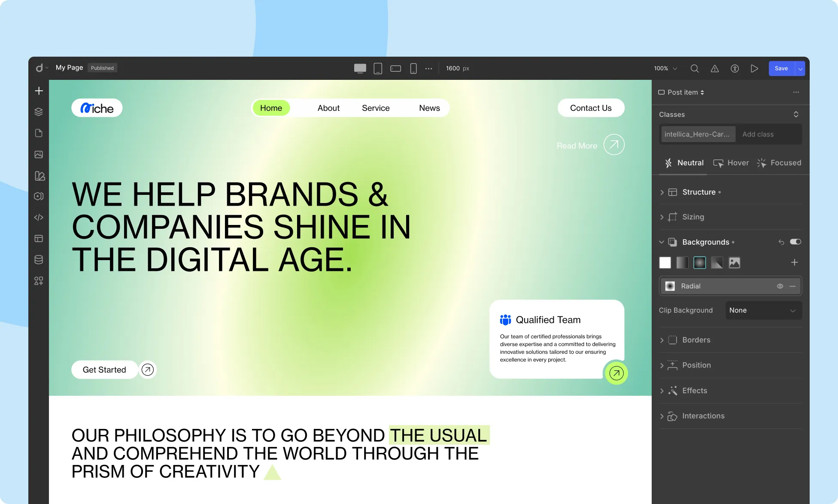Select Desktop viewport icon
The height and width of the screenshot is (504, 838).
(x=360, y=68)
